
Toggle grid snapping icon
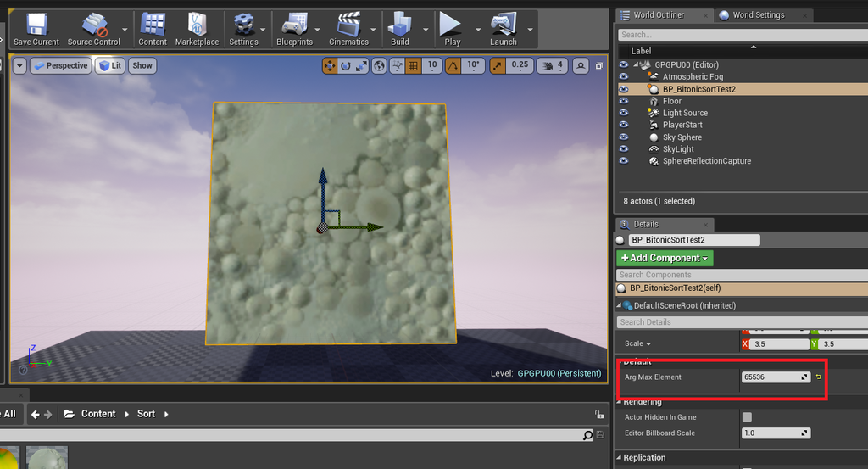pos(413,66)
